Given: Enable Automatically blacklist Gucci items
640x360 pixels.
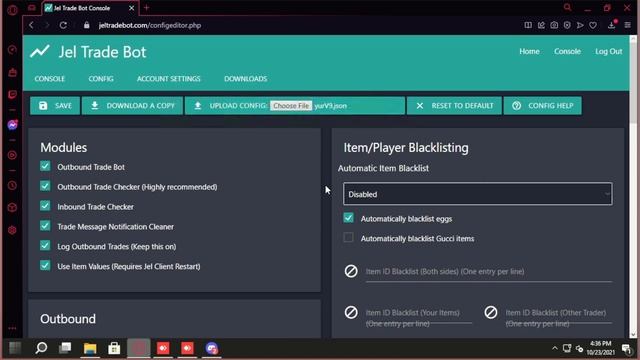Looking at the screenshot, I should [x=349, y=238].
